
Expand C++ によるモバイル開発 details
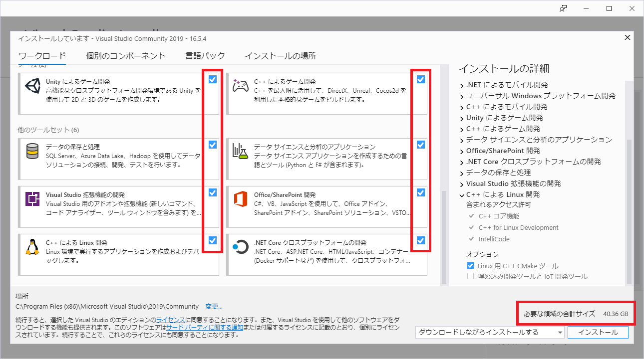point(462,107)
